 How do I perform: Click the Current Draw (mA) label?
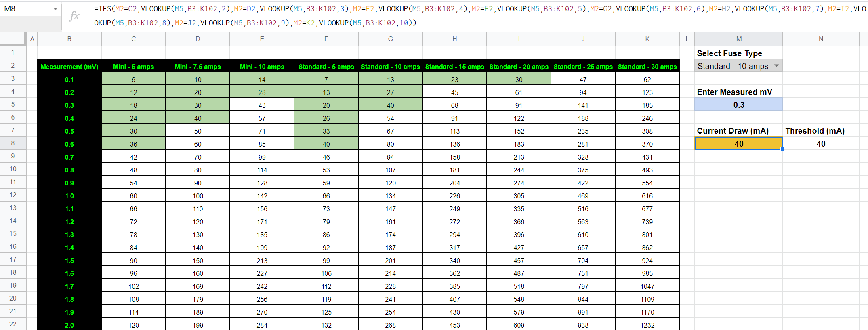click(x=733, y=131)
